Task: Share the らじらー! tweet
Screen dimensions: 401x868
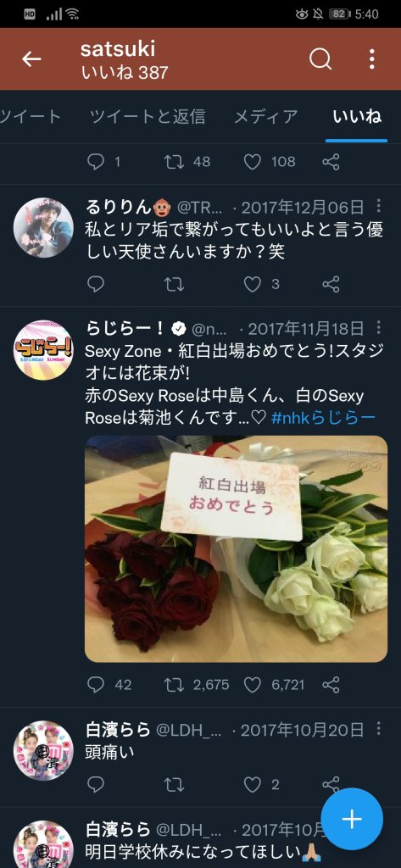Action: coord(331,685)
